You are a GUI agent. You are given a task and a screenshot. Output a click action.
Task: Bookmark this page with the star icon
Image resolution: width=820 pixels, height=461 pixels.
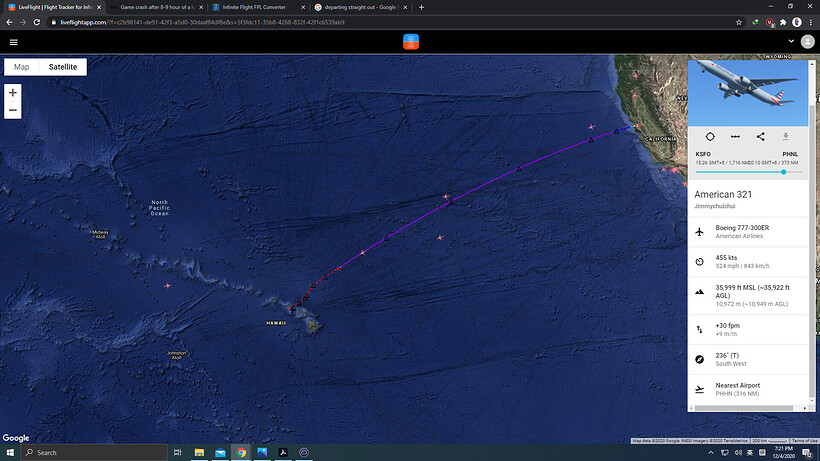[738, 22]
